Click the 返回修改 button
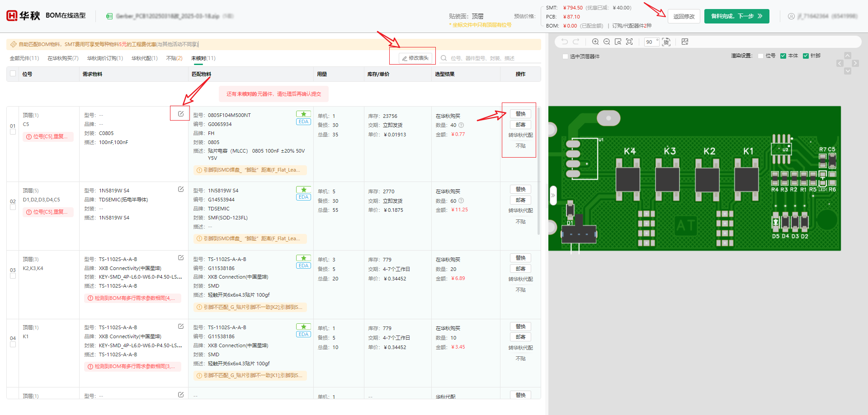This screenshot has height=415, width=868. (684, 16)
